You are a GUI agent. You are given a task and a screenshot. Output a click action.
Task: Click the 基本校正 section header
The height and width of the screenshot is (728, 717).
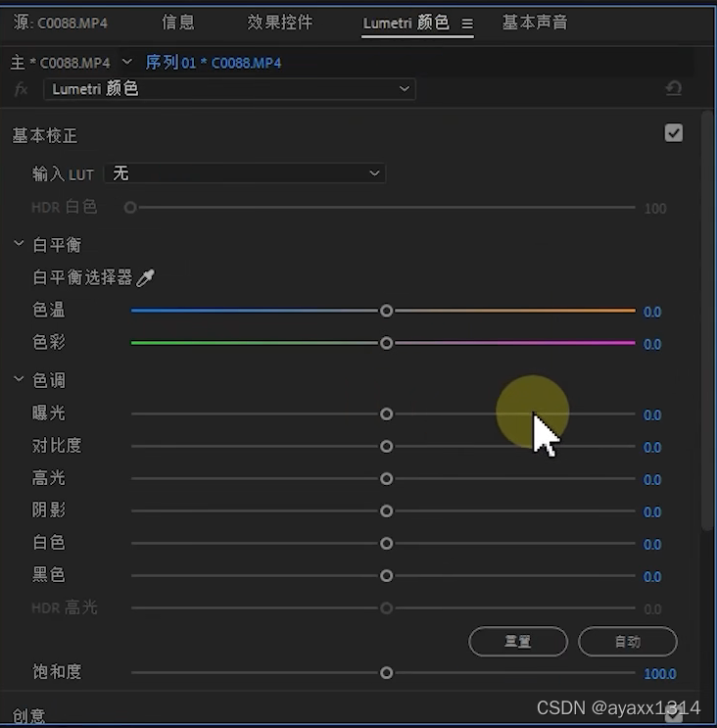[x=45, y=136]
